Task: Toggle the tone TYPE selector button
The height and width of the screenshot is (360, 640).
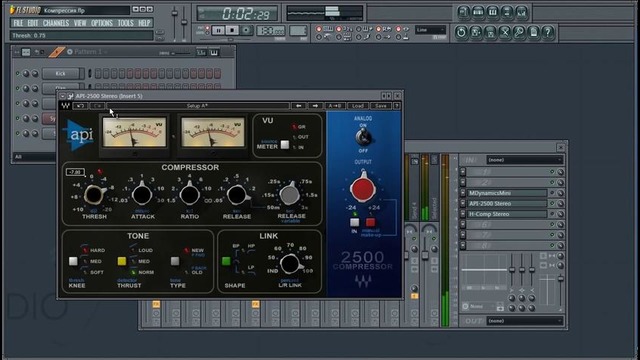Action: (175, 261)
